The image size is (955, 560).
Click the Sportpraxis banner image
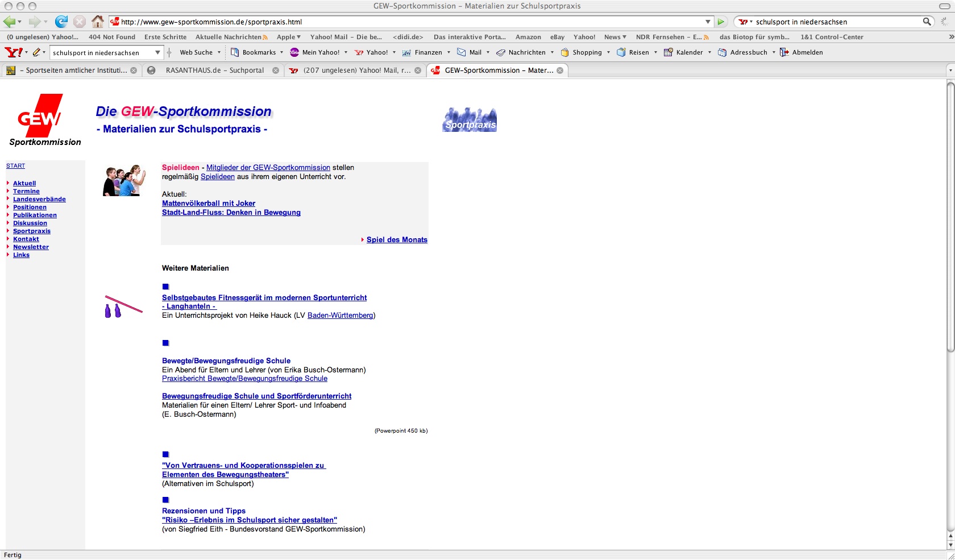pyautogui.click(x=469, y=120)
